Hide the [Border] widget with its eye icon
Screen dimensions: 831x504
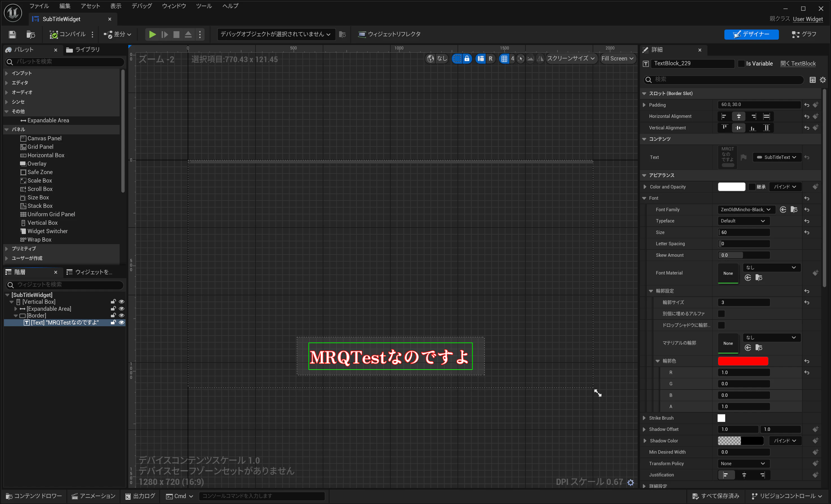click(x=121, y=316)
